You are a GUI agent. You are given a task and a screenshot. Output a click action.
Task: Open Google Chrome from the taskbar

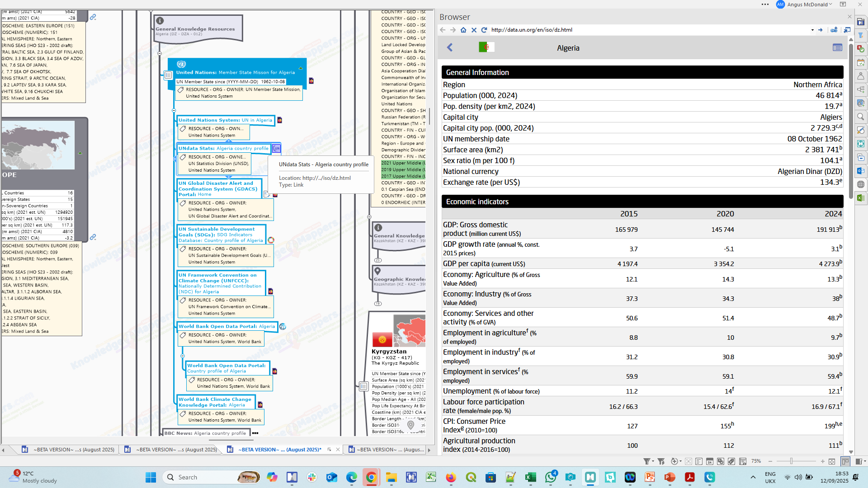(x=371, y=477)
